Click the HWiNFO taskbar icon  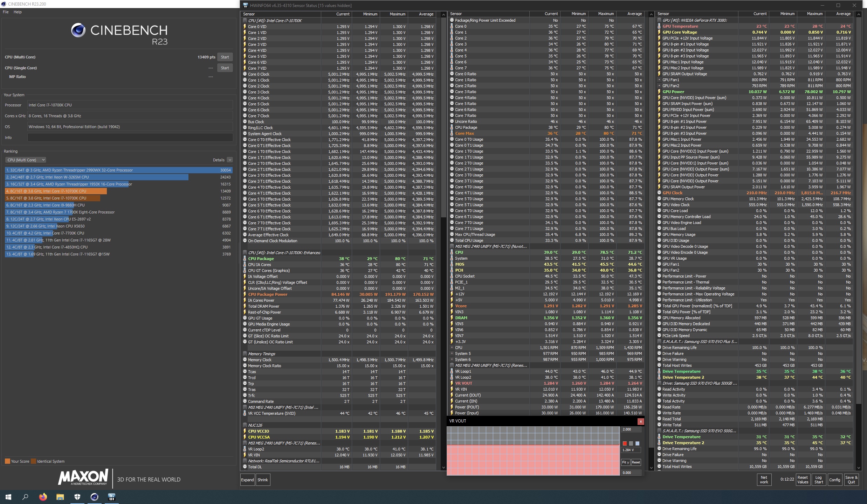[111, 497]
